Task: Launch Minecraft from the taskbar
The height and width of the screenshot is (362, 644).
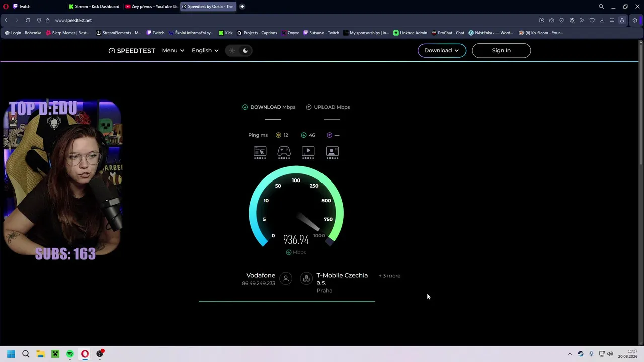Action: (55, 354)
